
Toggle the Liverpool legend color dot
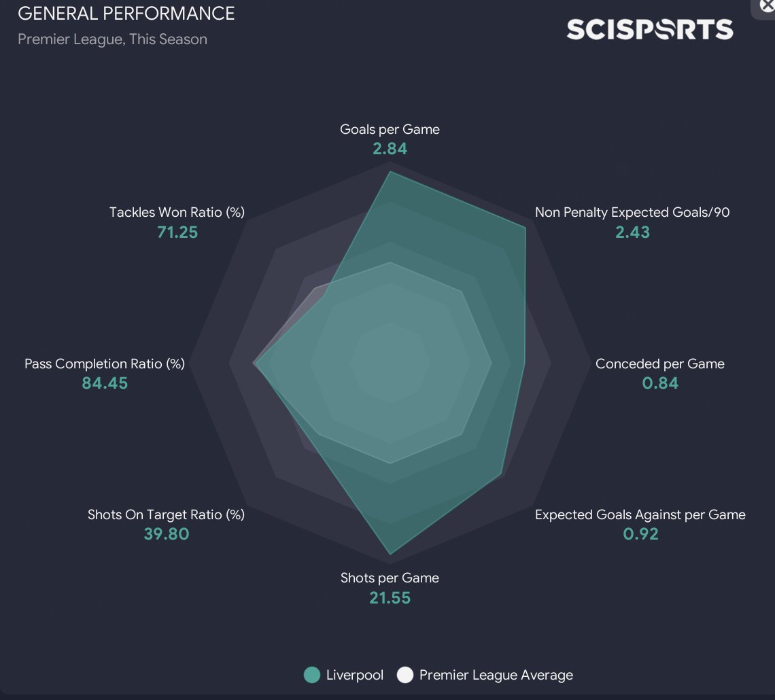pyautogui.click(x=312, y=675)
